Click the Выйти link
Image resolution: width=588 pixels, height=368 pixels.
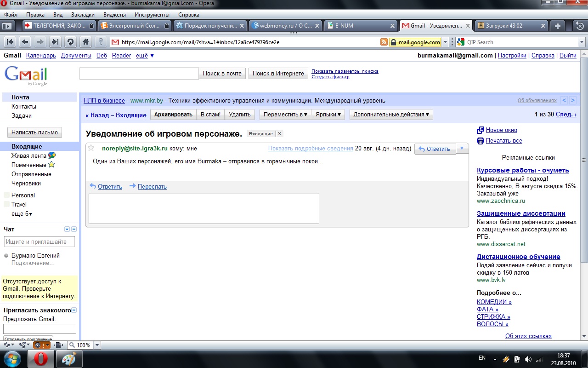point(568,56)
